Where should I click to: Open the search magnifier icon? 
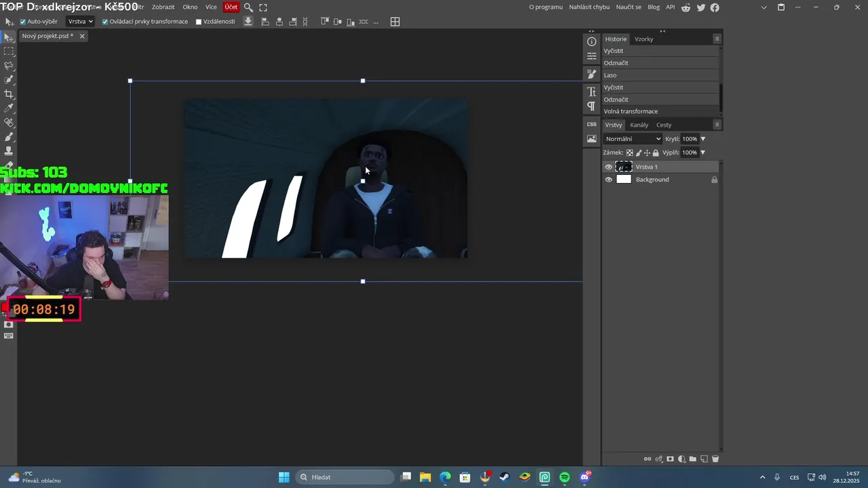(248, 7)
